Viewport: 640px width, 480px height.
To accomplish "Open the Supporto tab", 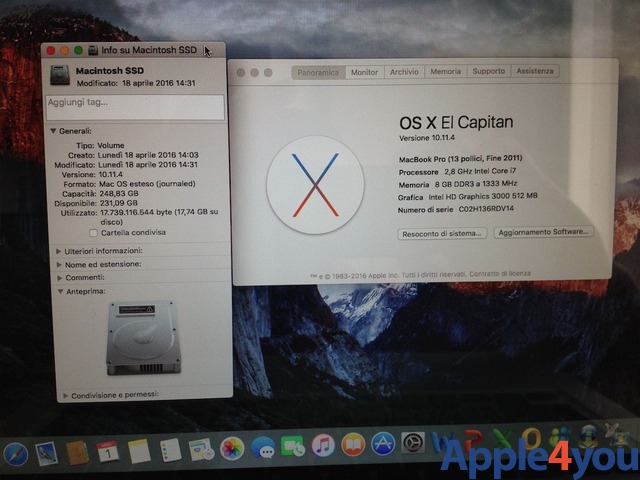I will click(489, 71).
